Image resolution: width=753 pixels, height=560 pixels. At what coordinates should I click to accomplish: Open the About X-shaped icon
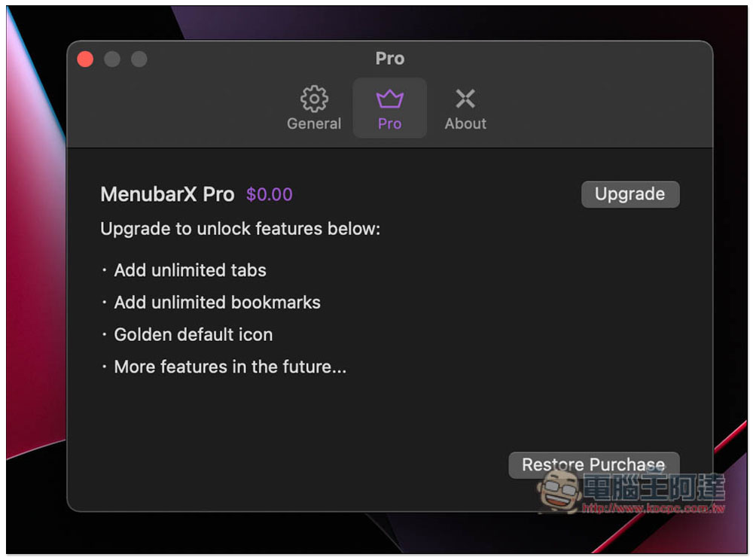pyautogui.click(x=465, y=99)
